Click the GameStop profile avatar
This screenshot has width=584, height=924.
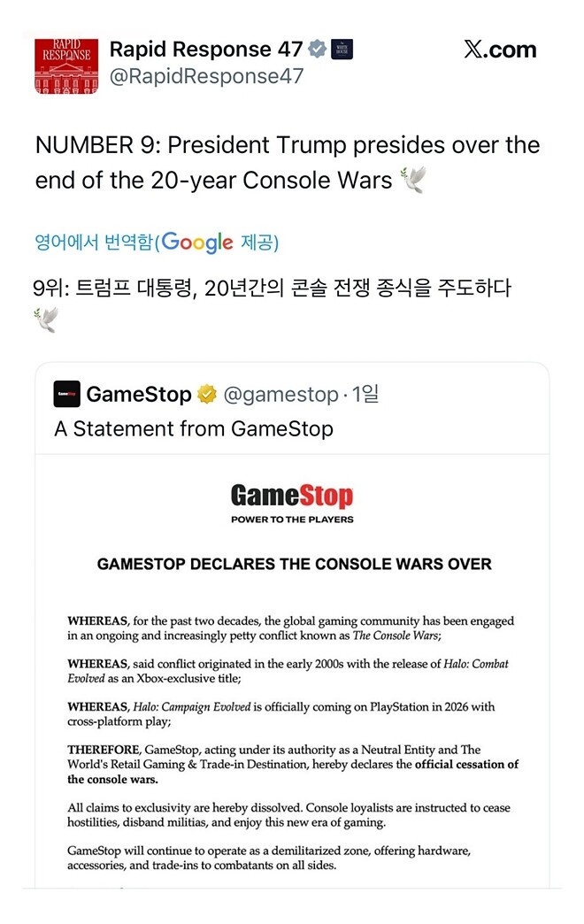[67, 395]
